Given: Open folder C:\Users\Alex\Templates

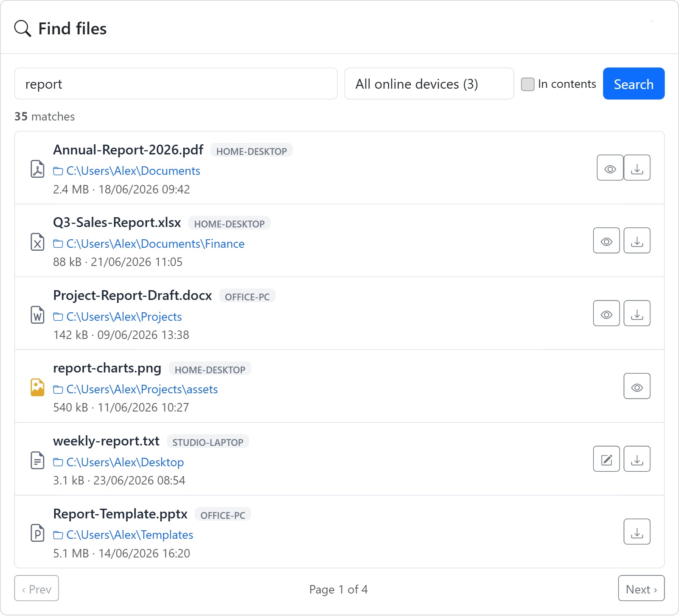Looking at the screenshot, I should click(123, 535).
